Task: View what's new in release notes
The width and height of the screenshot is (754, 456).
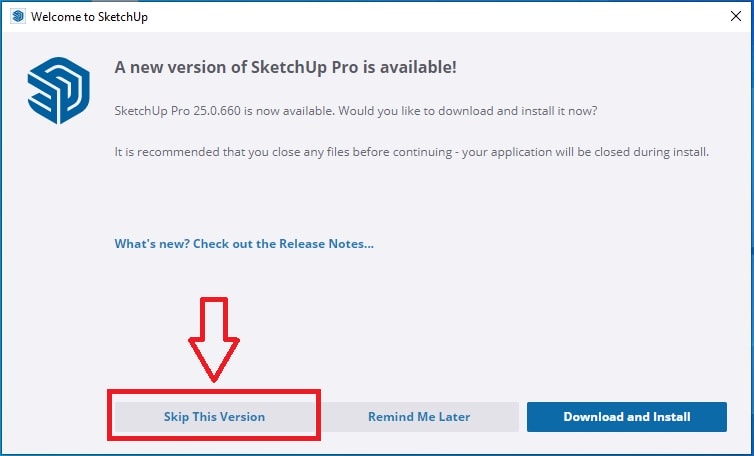Action: 244,243
